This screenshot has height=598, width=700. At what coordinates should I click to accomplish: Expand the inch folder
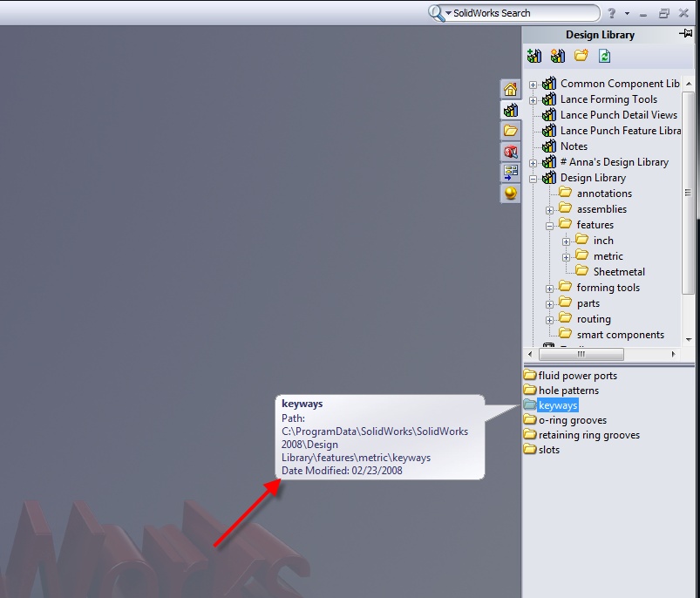click(x=566, y=241)
